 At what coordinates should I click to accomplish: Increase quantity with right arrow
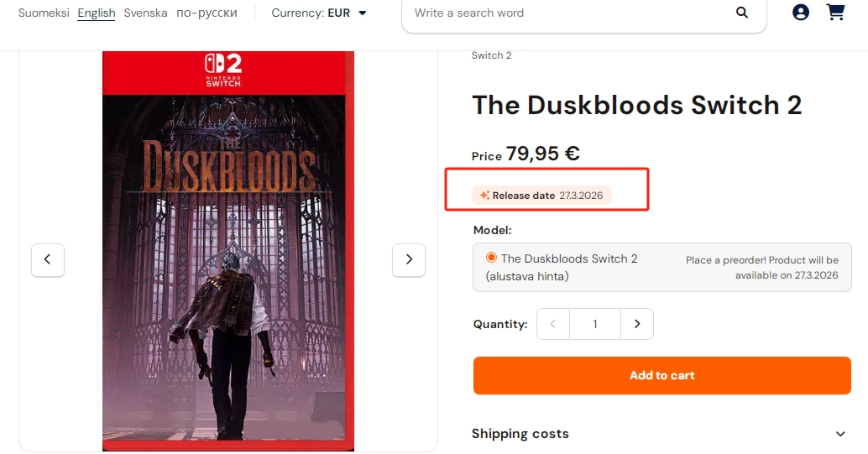click(637, 324)
